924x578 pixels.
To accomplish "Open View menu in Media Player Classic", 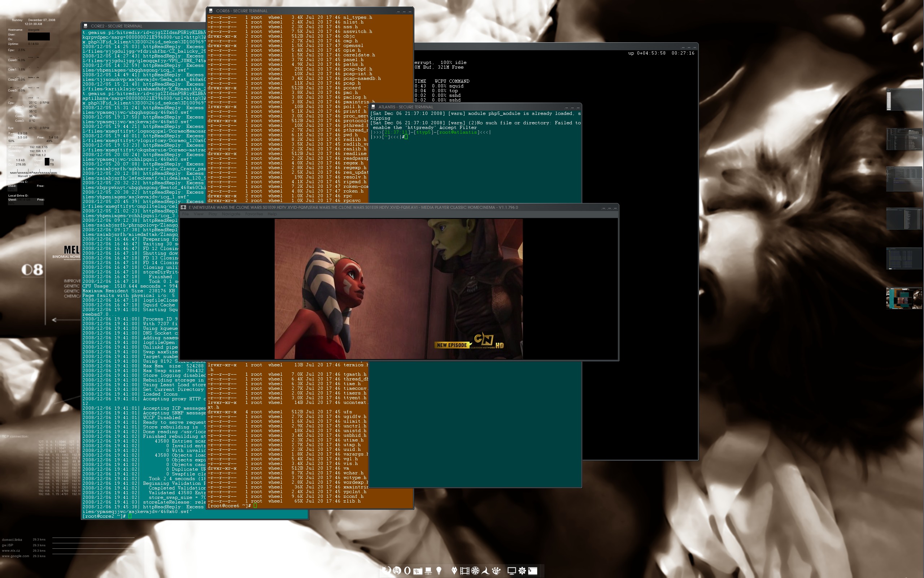I will pos(199,214).
